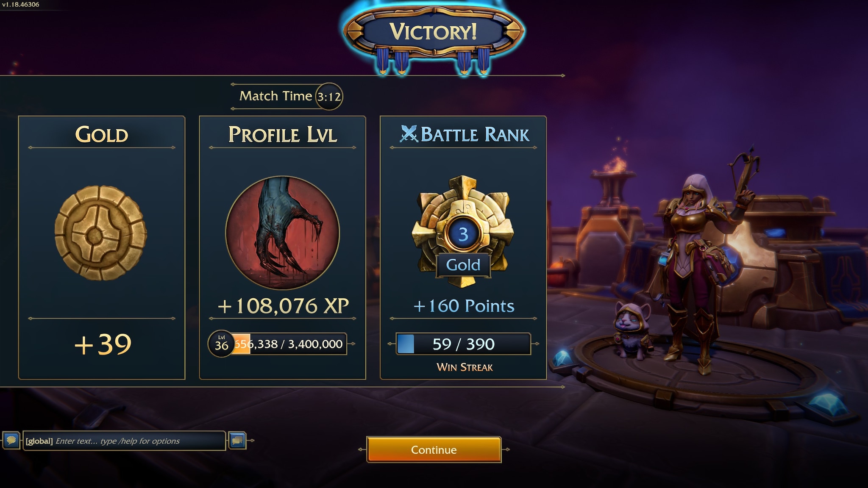Click the Battle Rank heading text
The width and height of the screenshot is (868, 488).
(475, 135)
